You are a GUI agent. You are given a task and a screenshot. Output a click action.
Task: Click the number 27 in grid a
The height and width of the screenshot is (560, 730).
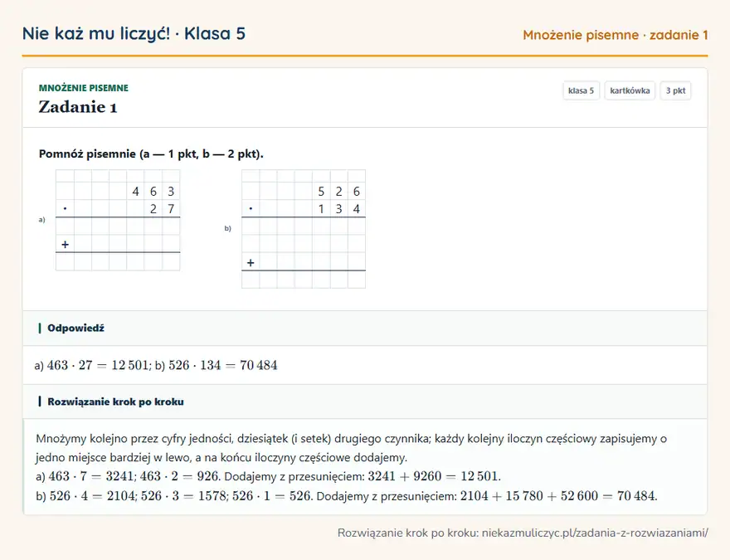162,209
